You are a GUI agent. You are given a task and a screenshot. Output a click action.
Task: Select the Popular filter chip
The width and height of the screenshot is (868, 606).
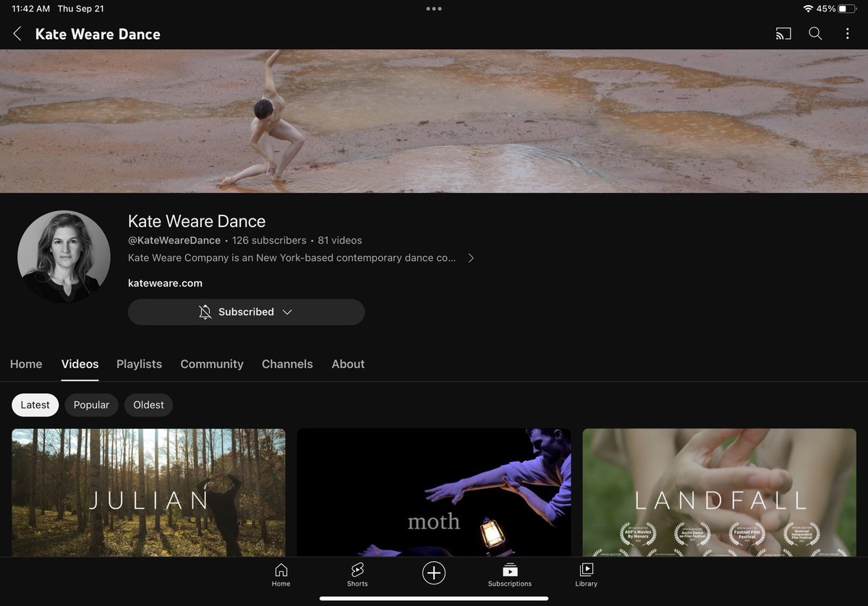(91, 405)
